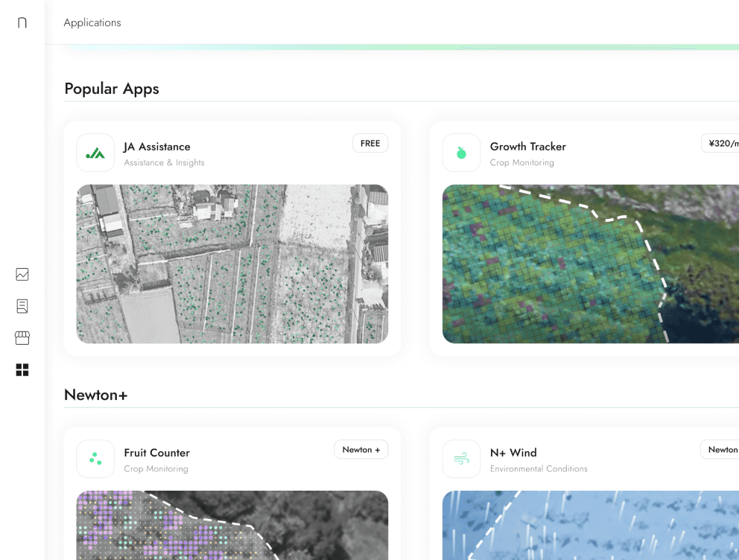This screenshot has height=560, width=739.
Task: Click the Newton + badge on Fruit Counter
Action: point(361,449)
